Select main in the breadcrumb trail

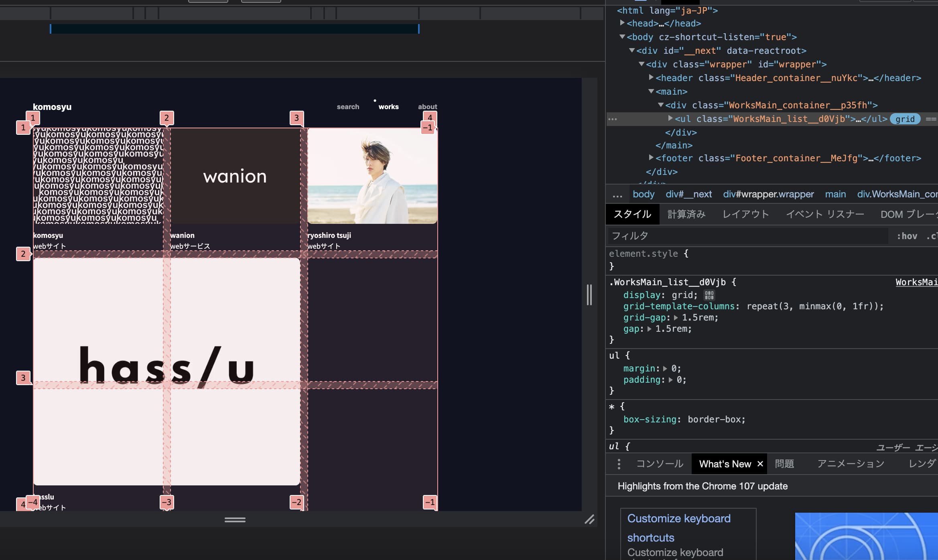(835, 195)
